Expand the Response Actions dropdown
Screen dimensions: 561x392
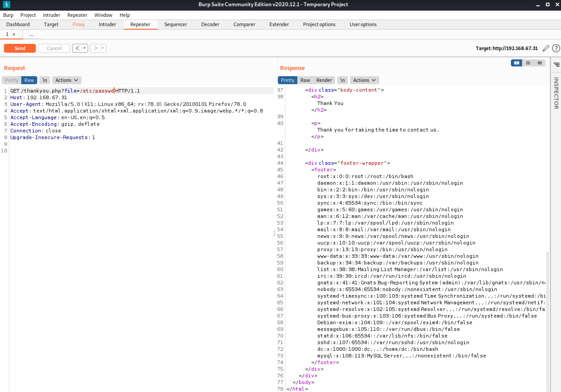tap(364, 80)
